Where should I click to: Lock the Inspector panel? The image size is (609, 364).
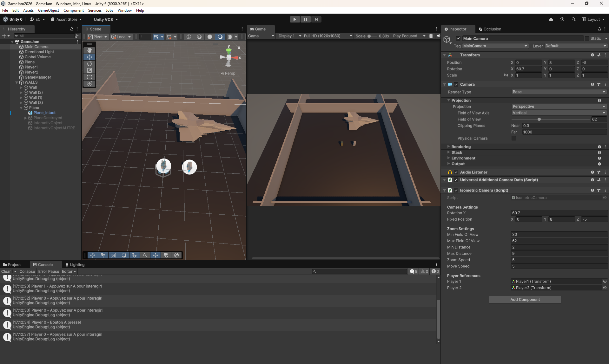[599, 29]
